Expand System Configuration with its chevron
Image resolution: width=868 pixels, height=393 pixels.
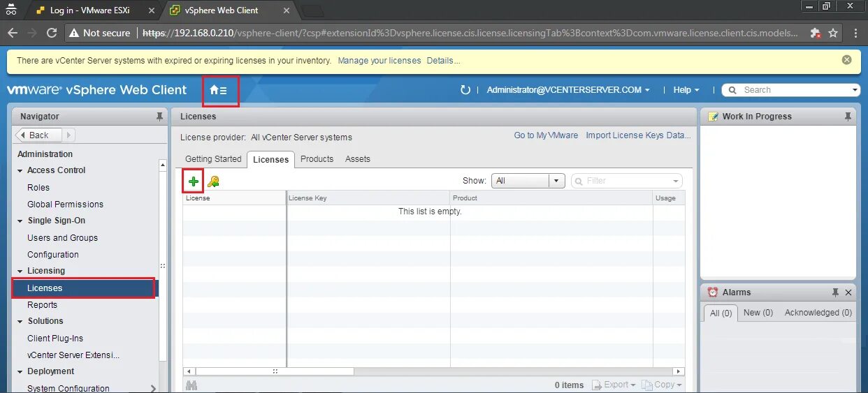pos(153,389)
